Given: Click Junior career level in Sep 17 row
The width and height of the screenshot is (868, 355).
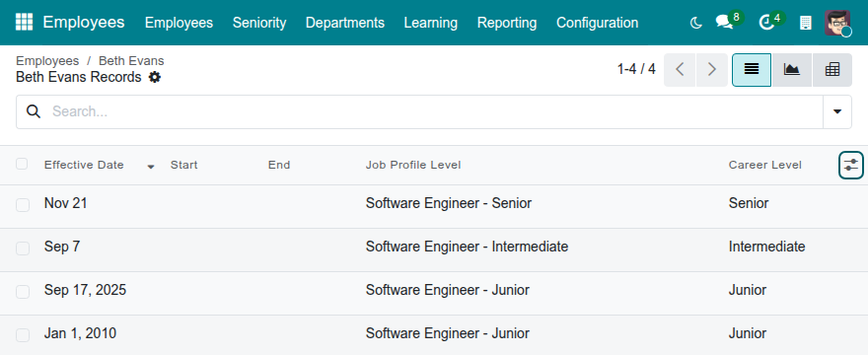Looking at the screenshot, I should click(x=748, y=290).
